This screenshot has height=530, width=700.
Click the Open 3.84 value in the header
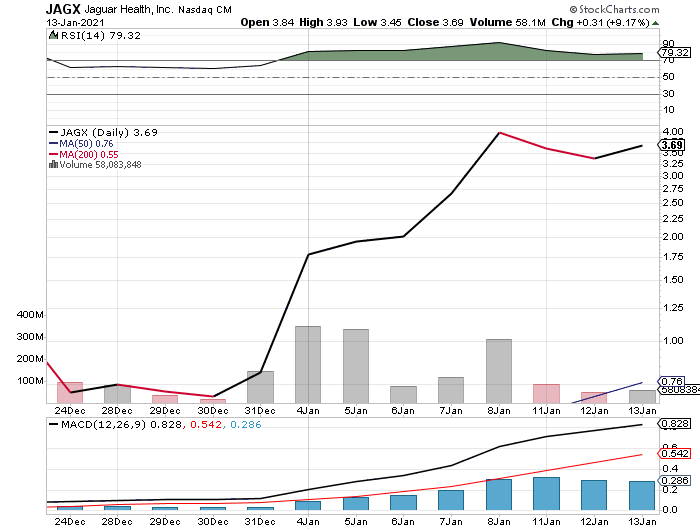click(x=267, y=22)
